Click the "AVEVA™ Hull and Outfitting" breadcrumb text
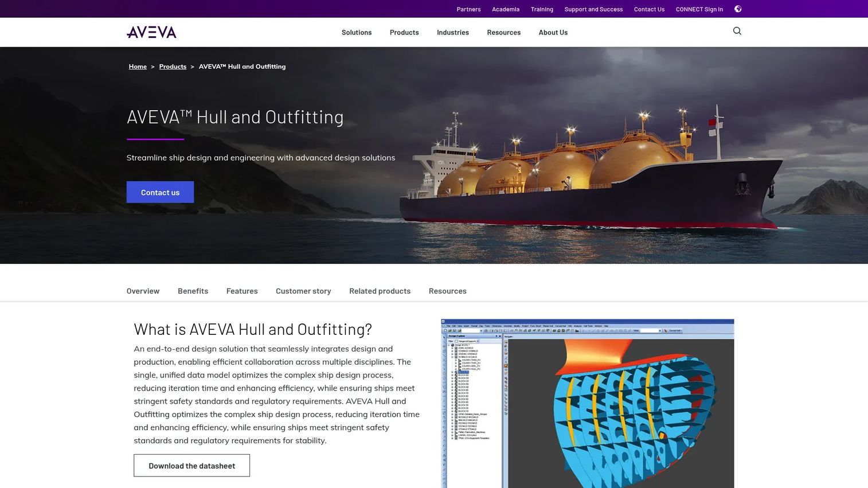Viewport: 868px width, 488px height. (242, 67)
